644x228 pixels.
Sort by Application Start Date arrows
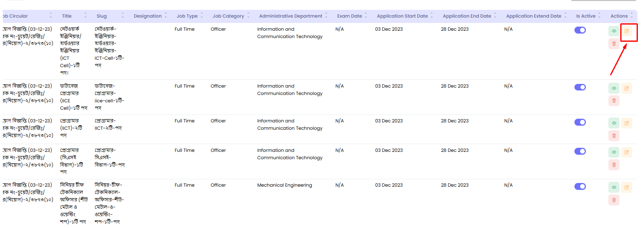tap(432, 16)
